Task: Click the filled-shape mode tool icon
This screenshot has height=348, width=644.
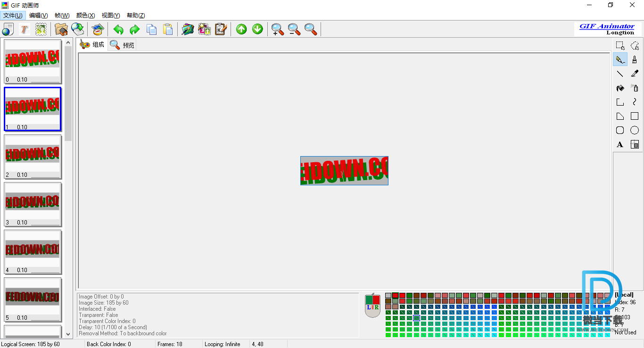Action: click(635, 144)
